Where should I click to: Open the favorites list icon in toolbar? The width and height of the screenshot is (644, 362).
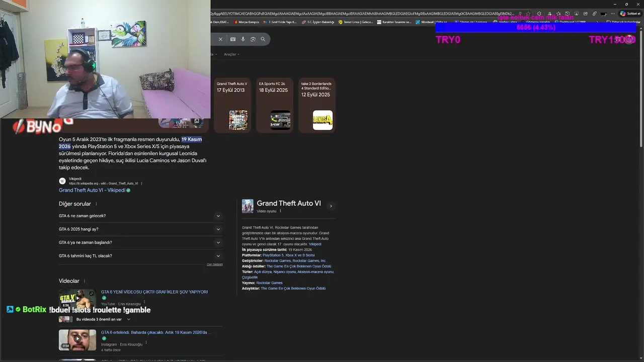tap(558, 14)
